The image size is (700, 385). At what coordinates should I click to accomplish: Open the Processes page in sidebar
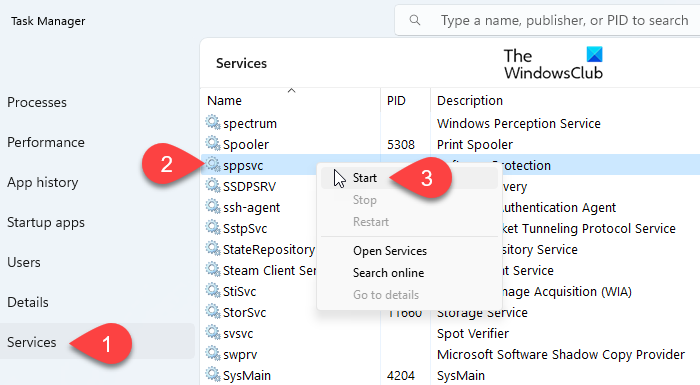click(x=37, y=102)
